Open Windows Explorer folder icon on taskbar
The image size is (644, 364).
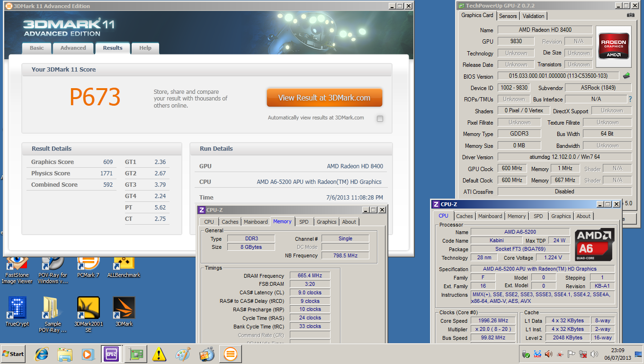tap(64, 354)
